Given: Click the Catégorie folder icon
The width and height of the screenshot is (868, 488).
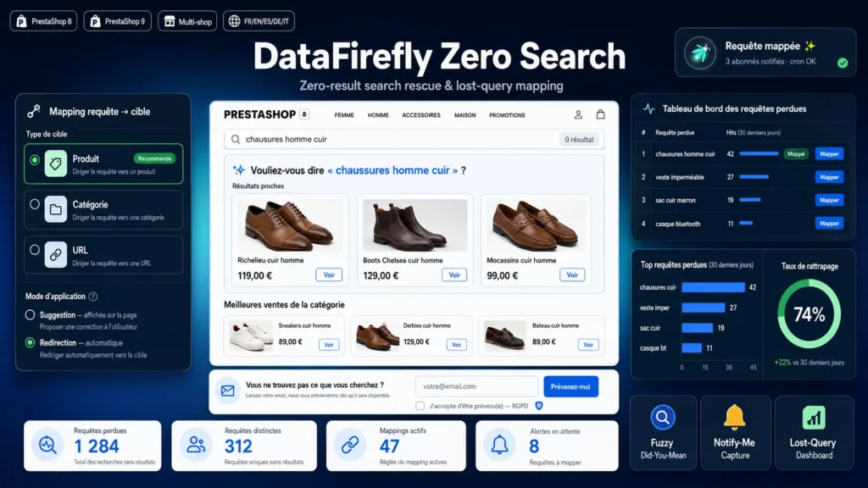Looking at the screenshot, I should coord(56,210).
